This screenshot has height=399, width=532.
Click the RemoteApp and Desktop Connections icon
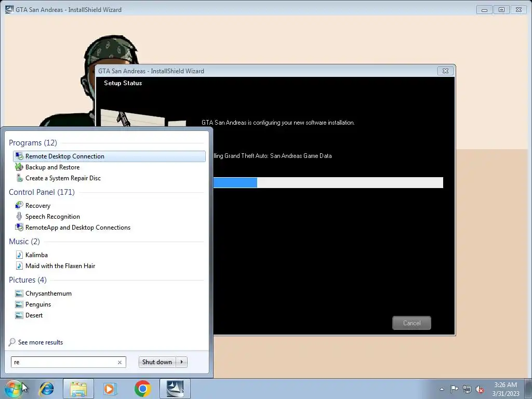[x=19, y=228]
